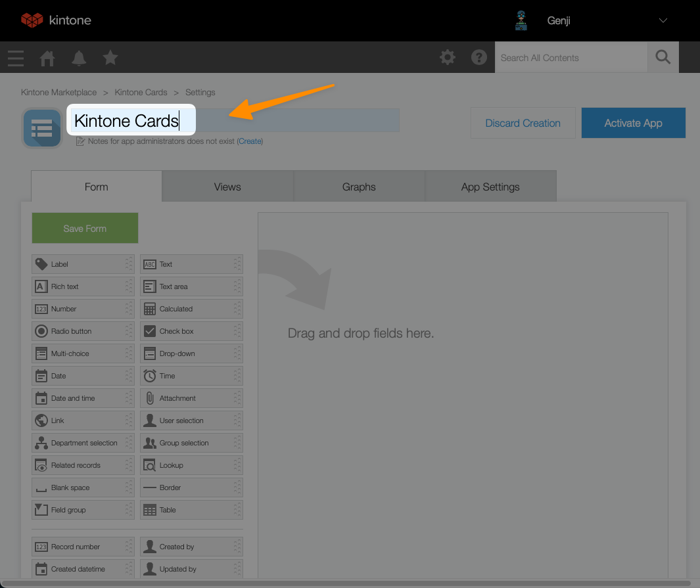The width and height of the screenshot is (700, 588).
Task: Select the Border field type
Action: pyautogui.click(x=191, y=487)
